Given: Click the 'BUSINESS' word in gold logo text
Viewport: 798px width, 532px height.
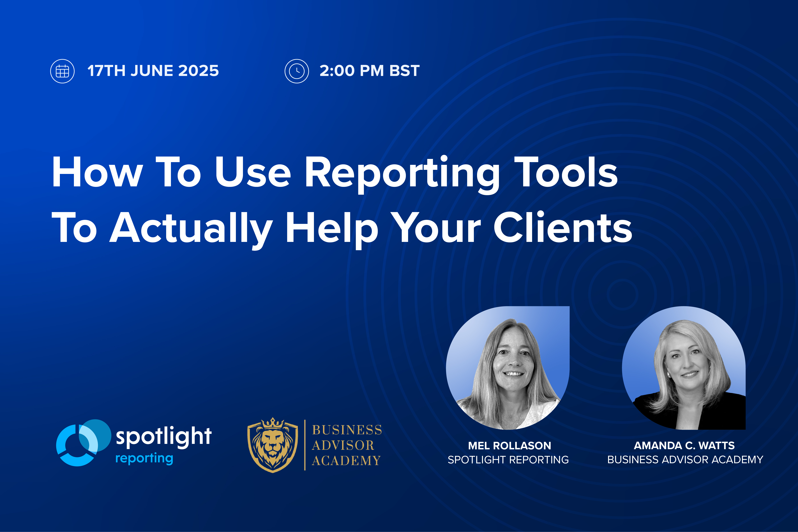Looking at the screenshot, I should coord(347,430).
